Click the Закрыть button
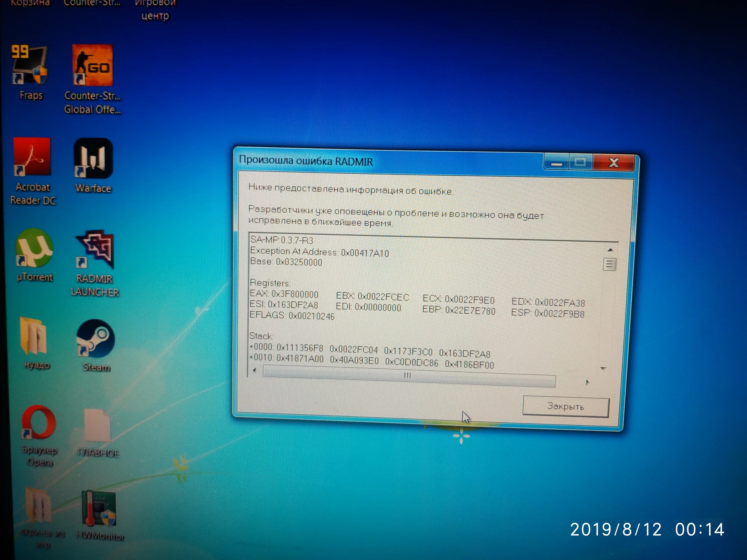 [x=566, y=406]
